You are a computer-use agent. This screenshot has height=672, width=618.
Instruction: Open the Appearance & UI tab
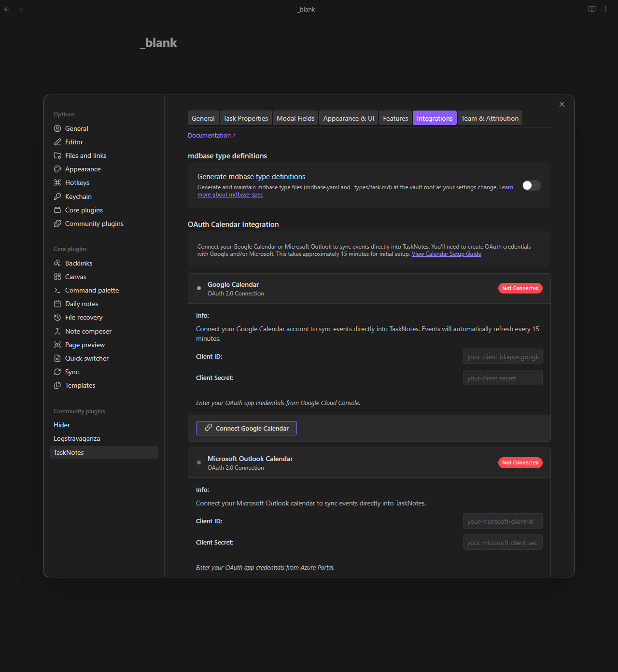(348, 118)
